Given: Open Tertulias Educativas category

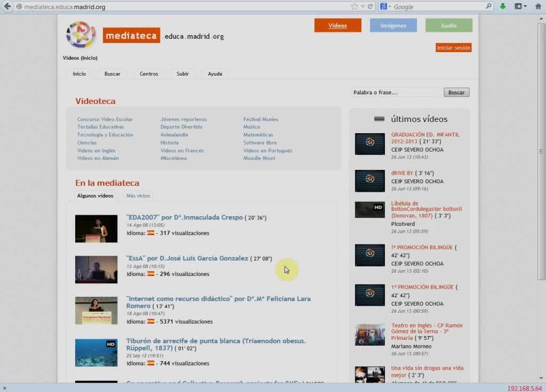Looking at the screenshot, I should pyautogui.click(x=100, y=127).
